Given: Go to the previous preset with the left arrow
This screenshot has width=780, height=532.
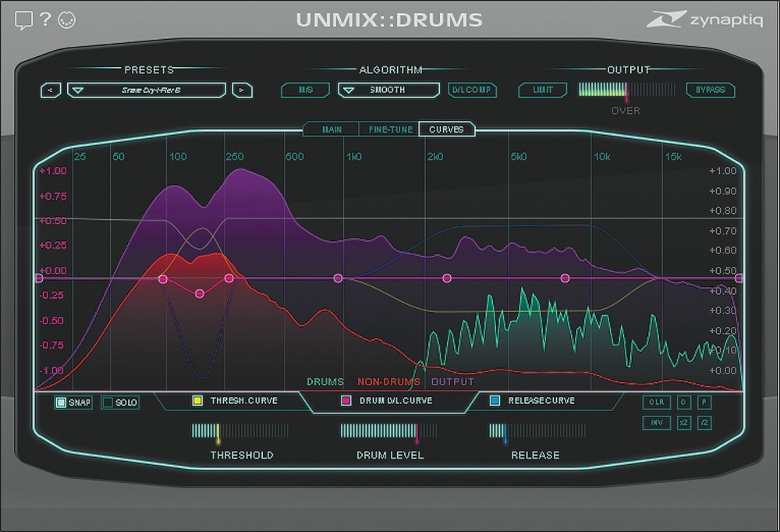Looking at the screenshot, I should (50, 90).
